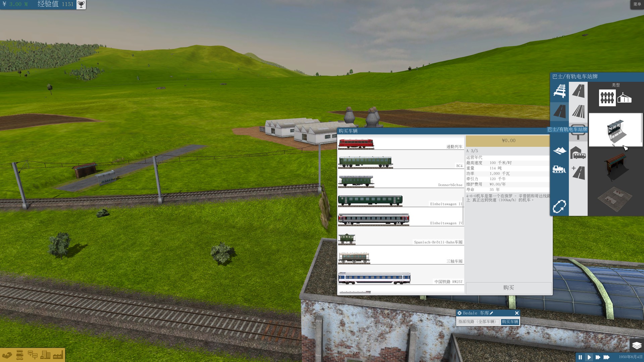Choose the tram track road tool
The height and width of the screenshot is (362, 644).
578,111
